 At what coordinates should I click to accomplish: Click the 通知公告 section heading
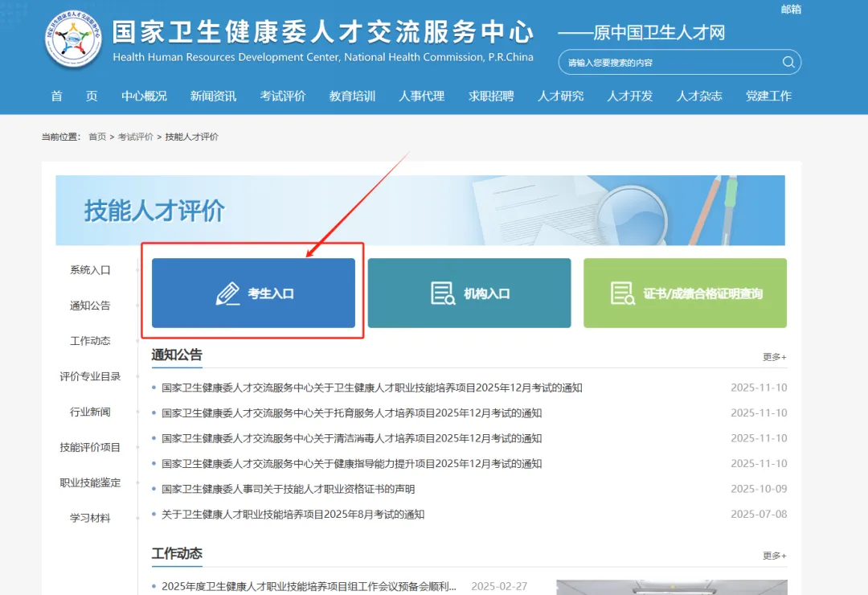click(x=177, y=355)
